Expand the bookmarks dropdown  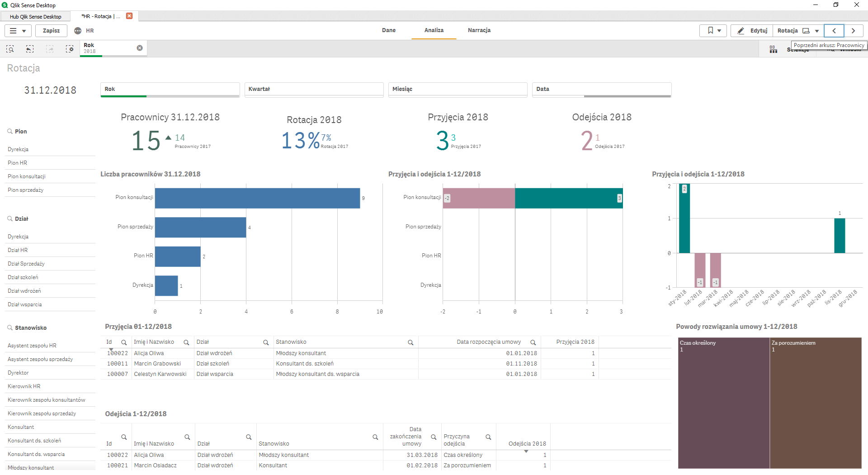[713, 31]
